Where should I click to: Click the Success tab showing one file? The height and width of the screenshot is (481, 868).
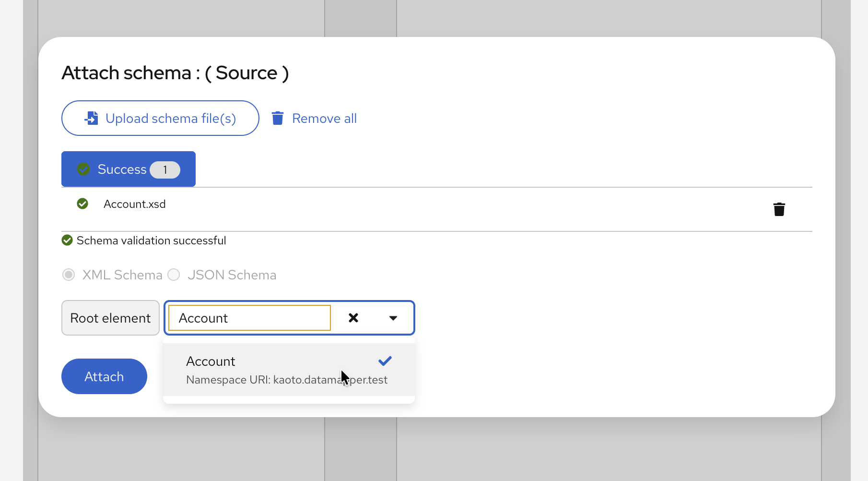tap(128, 169)
